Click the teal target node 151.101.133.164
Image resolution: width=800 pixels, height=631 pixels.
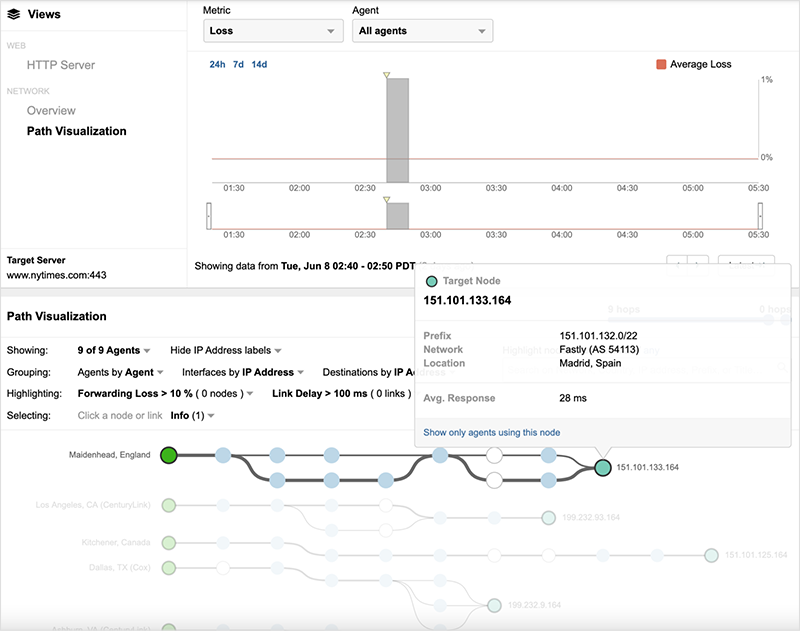pyautogui.click(x=602, y=467)
